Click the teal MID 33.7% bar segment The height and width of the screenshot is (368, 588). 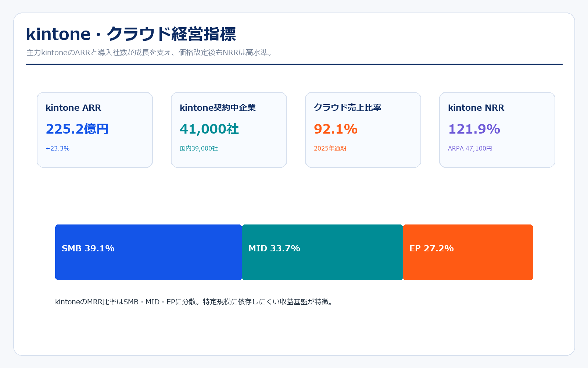(x=322, y=252)
